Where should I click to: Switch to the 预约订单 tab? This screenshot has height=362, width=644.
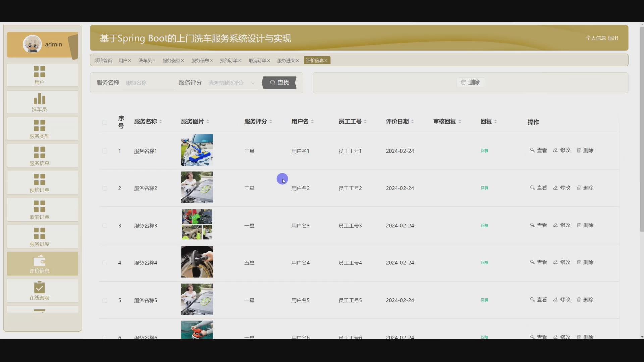(x=228, y=61)
